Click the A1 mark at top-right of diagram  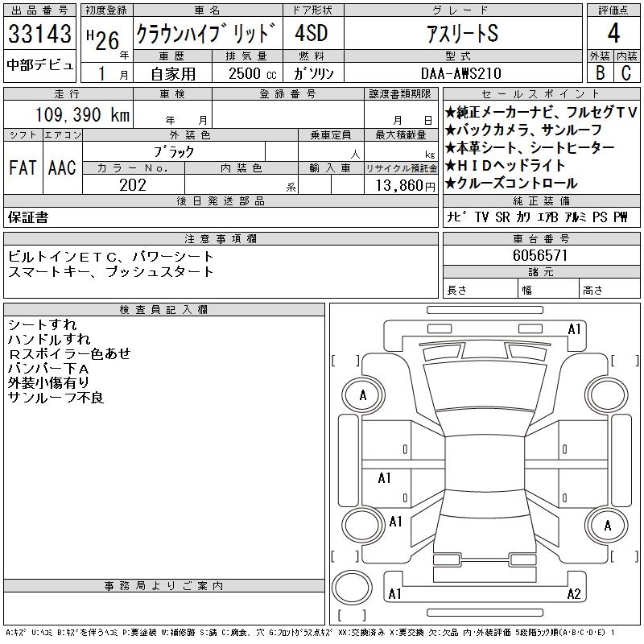point(574,329)
